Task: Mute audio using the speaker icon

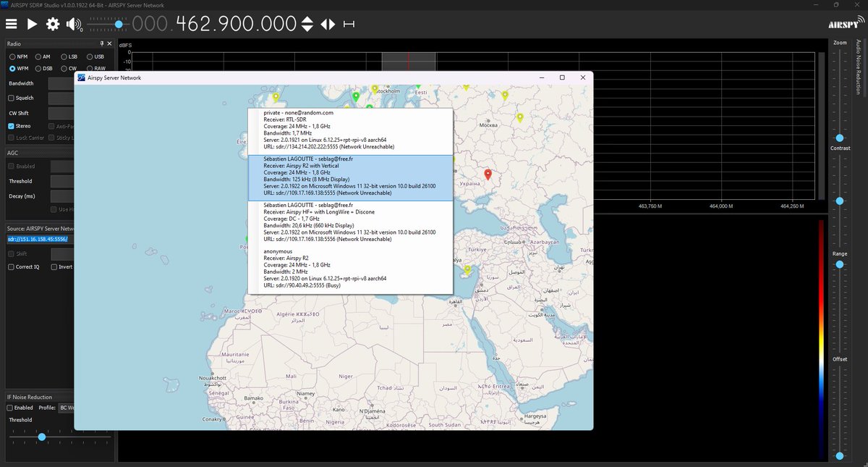Action: pos(73,24)
